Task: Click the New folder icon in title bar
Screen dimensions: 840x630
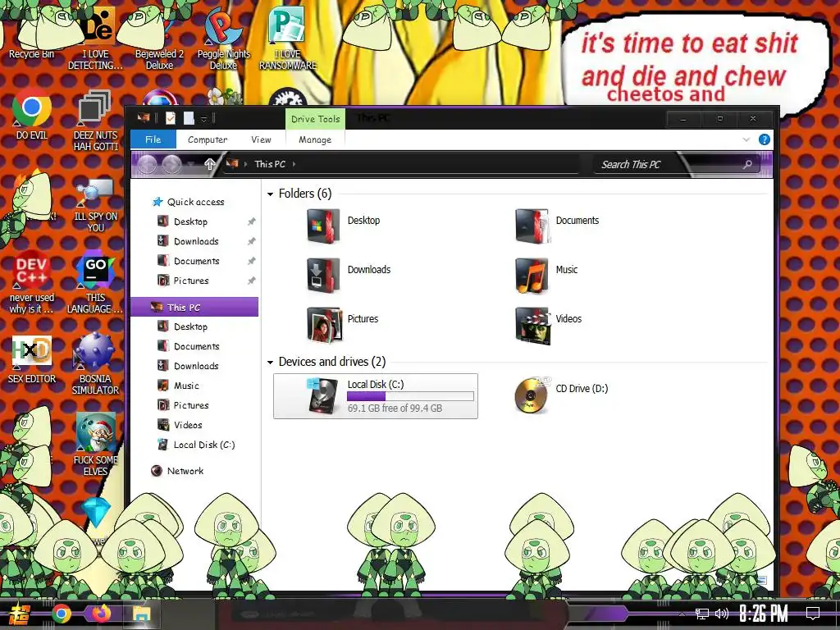Action: tap(189, 118)
